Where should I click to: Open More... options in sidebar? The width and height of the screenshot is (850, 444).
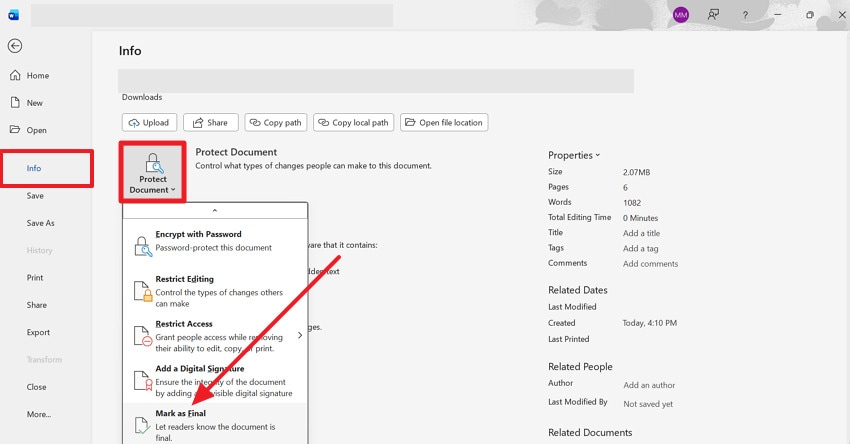coord(39,414)
